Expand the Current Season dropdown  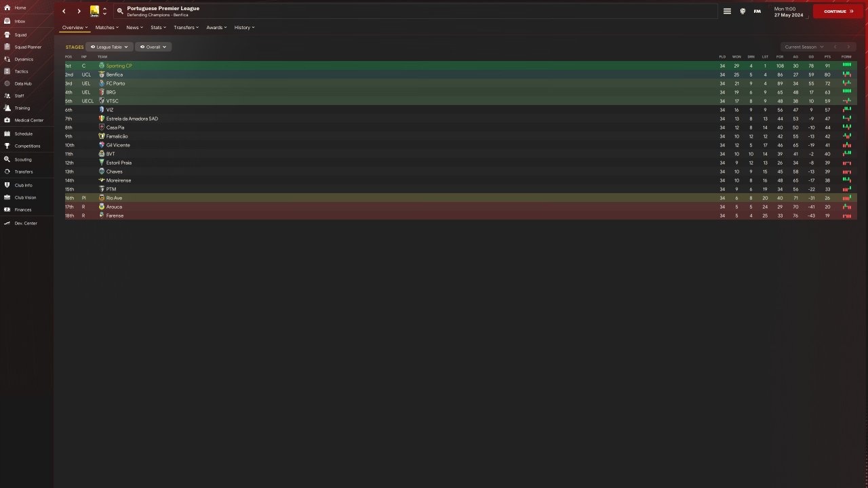pyautogui.click(x=803, y=47)
